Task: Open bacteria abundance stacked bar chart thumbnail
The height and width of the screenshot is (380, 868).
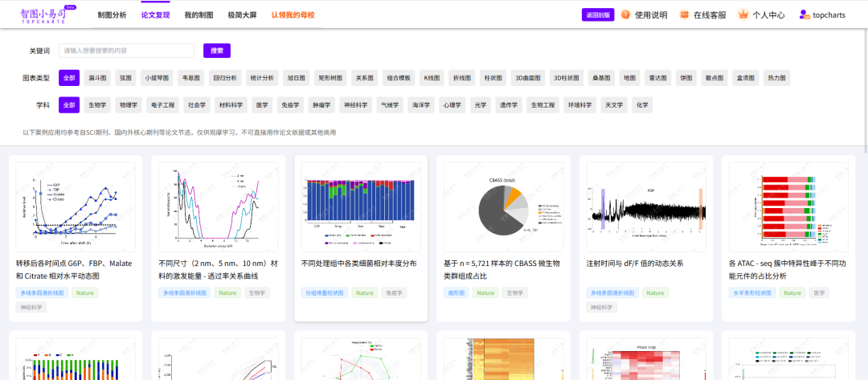Action: (360, 206)
